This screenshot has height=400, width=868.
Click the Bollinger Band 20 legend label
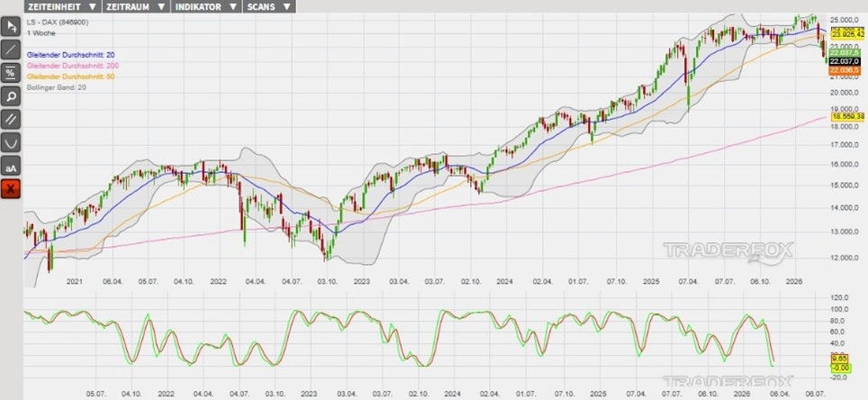pyautogui.click(x=57, y=87)
